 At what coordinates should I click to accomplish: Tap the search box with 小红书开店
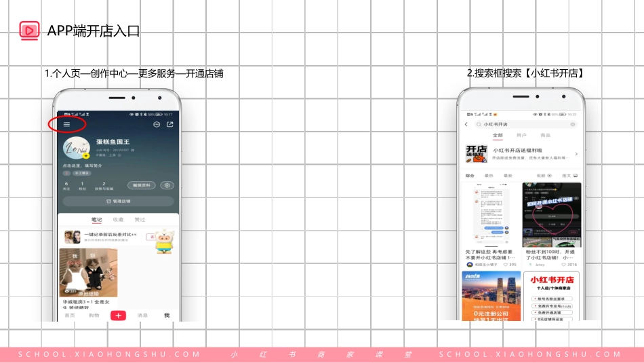pyautogui.click(x=526, y=124)
